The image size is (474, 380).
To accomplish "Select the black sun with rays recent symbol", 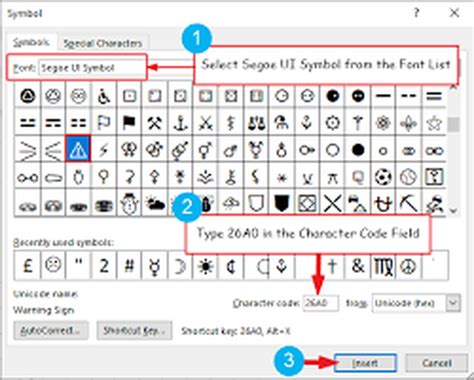I will [x=205, y=266].
